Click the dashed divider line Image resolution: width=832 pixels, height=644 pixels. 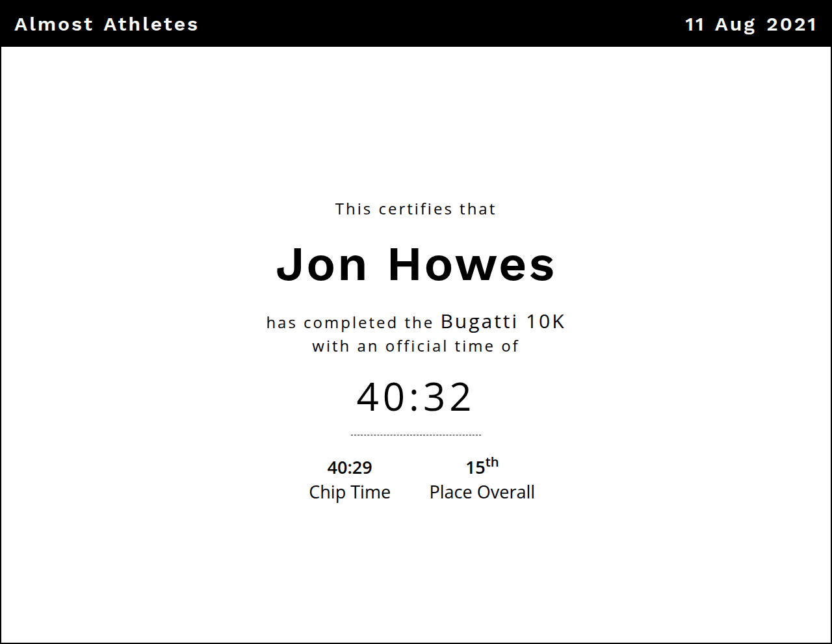415,435
